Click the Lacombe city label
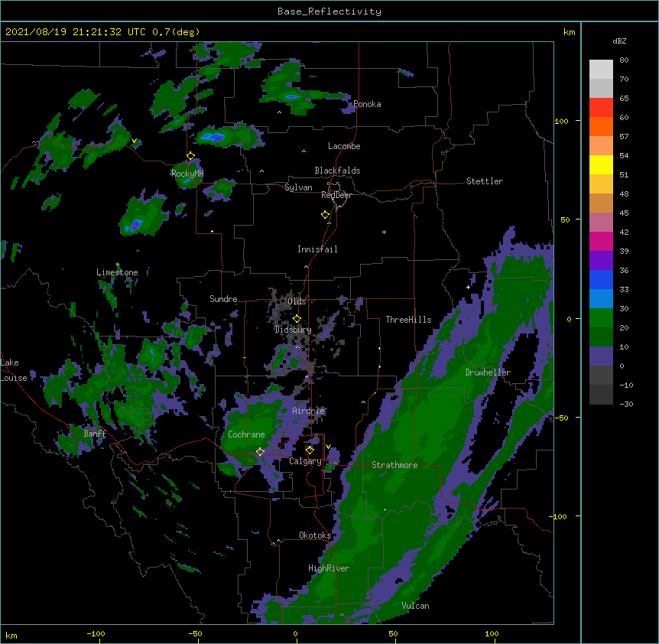Viewport: 659px width, 644px height. coord(344,146)
